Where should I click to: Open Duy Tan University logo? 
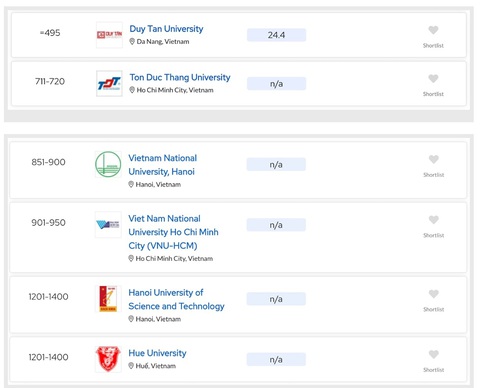pos(109,35)
